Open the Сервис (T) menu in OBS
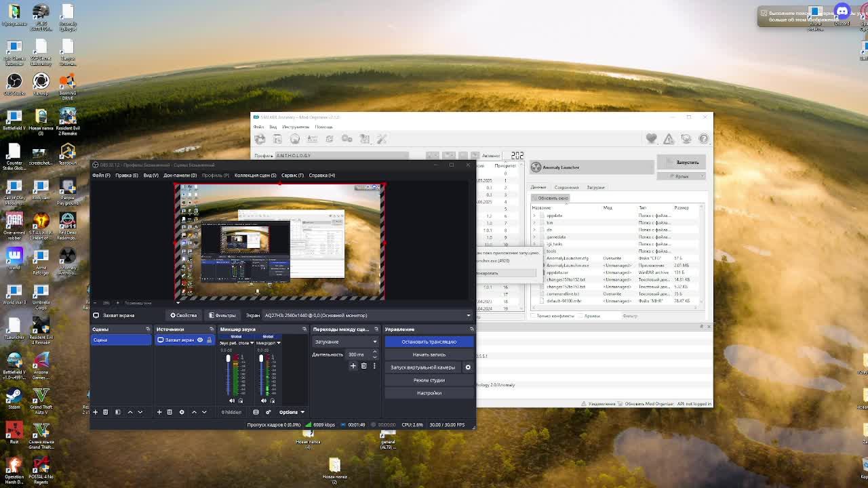The height and width of the screenshot is (488, 868). point(292,175)
